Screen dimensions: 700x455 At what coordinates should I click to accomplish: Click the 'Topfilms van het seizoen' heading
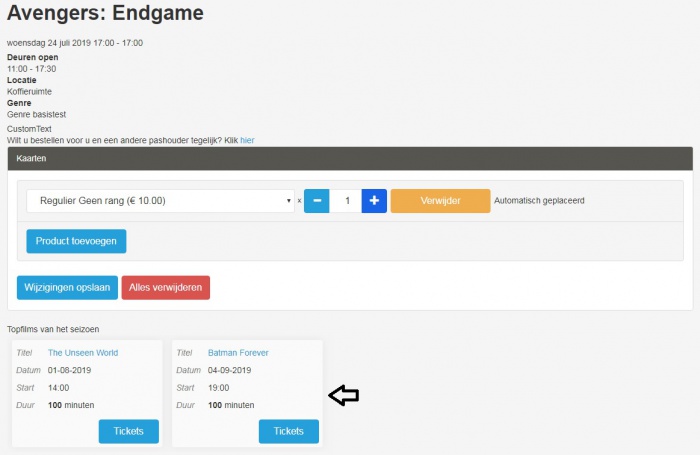click(x=53, y=329)
